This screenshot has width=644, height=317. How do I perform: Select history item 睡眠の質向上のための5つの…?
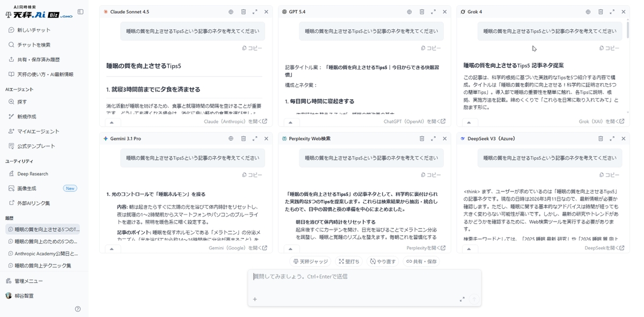point(43,241)
